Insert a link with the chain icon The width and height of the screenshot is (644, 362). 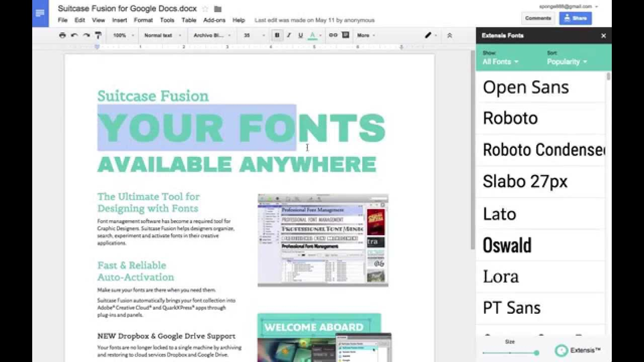pos(333,35)
